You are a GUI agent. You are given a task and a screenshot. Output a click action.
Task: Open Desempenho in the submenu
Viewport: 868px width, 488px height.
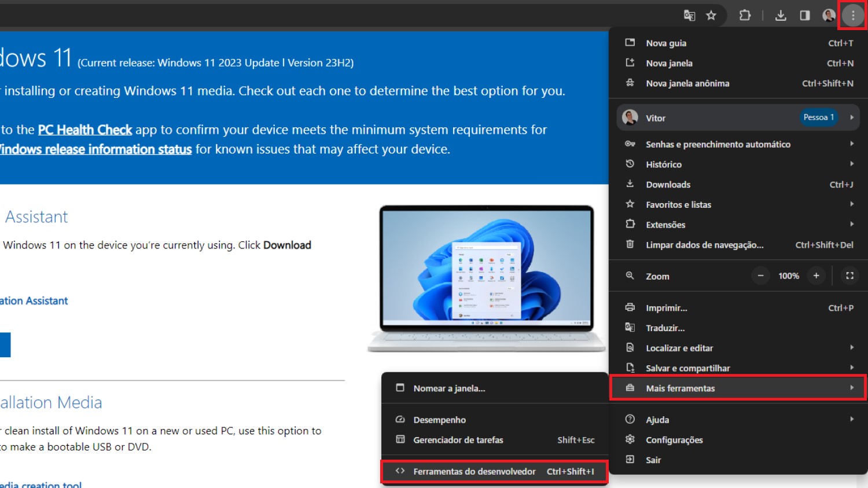(x=495, y=420)
